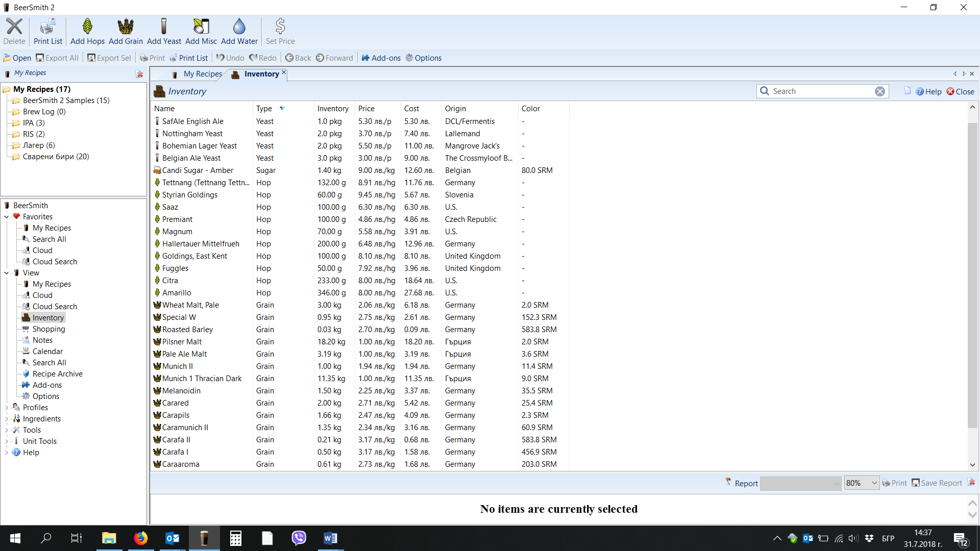Collapse the Favorites tree node
The image size is (980, 551).
(x=7, y=217)
